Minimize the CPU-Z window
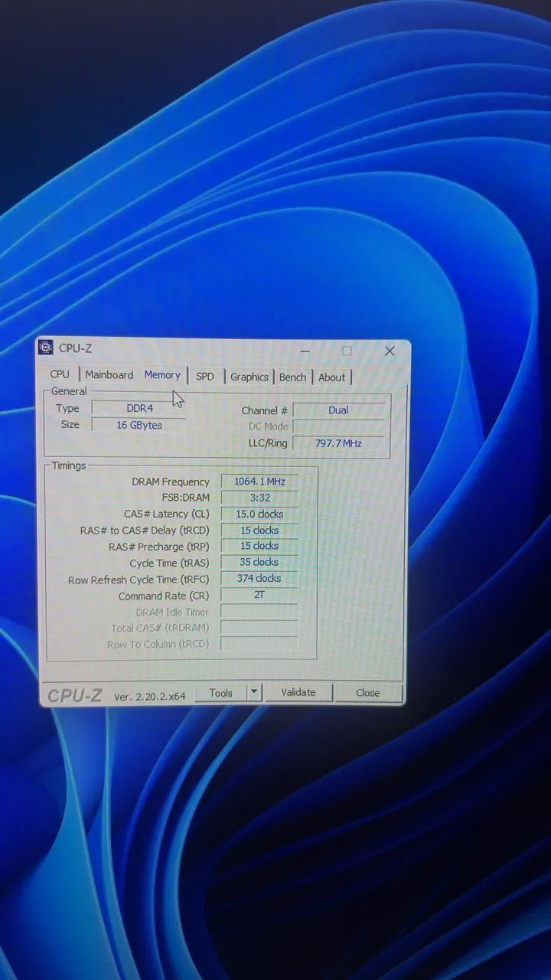 [x=305, y=351]
